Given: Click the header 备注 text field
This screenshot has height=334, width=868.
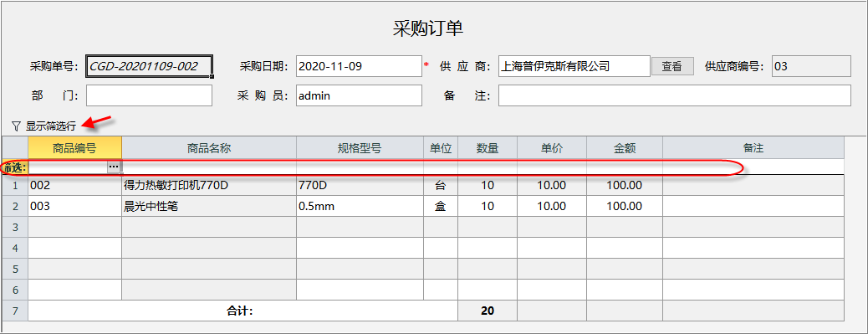Looking at the screenshot, I should 674,95.
